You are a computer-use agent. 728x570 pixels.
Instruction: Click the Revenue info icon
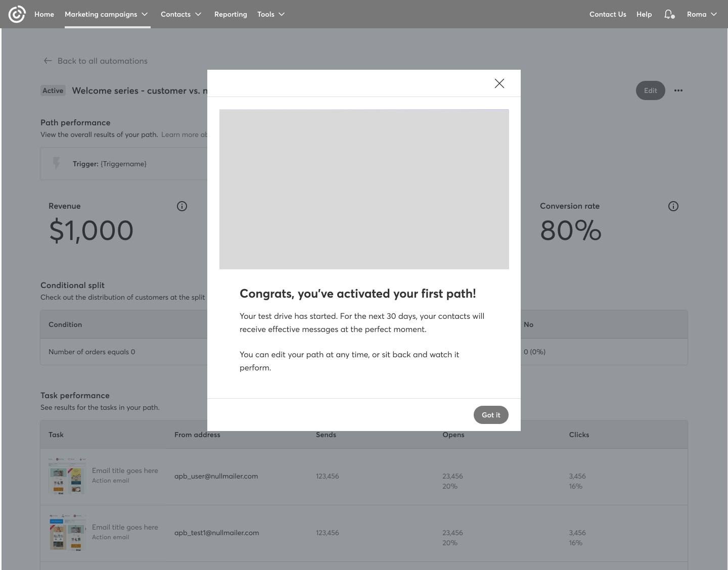pos(182,206)
